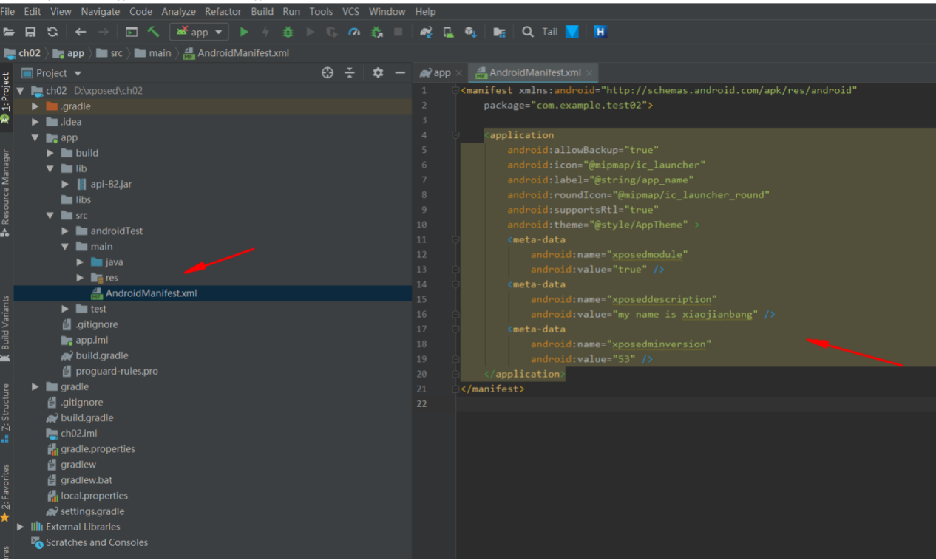The image size is (936, 560).
Task: Click the Stop square icon
Action: pyautogui.click(x=399, y=32)
